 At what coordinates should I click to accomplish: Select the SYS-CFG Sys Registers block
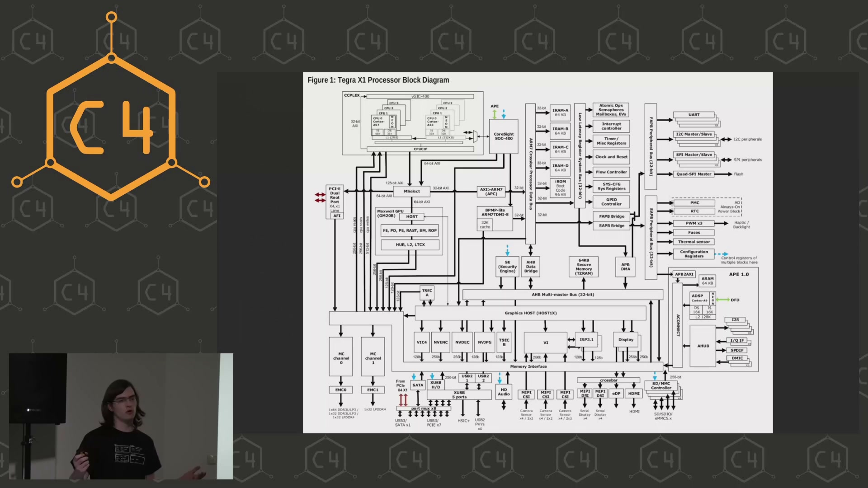pyautogui.click(x=611, y=187)
